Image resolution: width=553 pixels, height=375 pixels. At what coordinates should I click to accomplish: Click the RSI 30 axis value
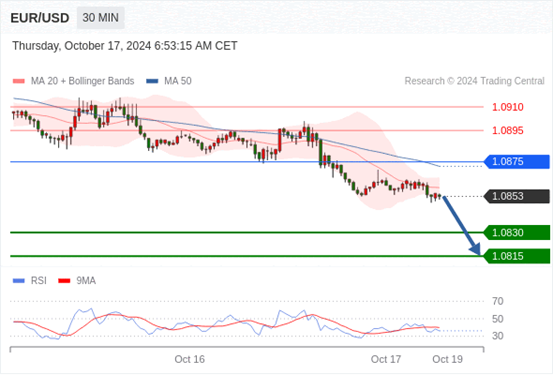[x=498, y=336]
